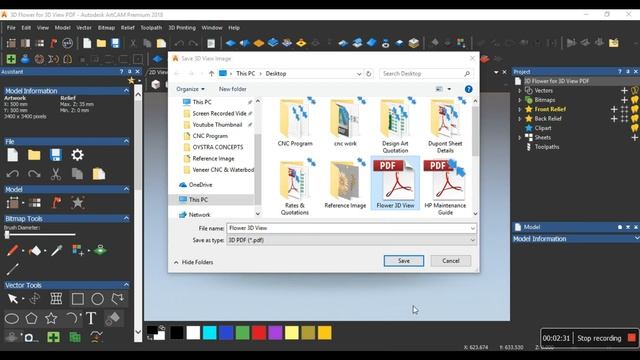Click the new file icon in File section

pyautogui.click(x=13, y=155)
